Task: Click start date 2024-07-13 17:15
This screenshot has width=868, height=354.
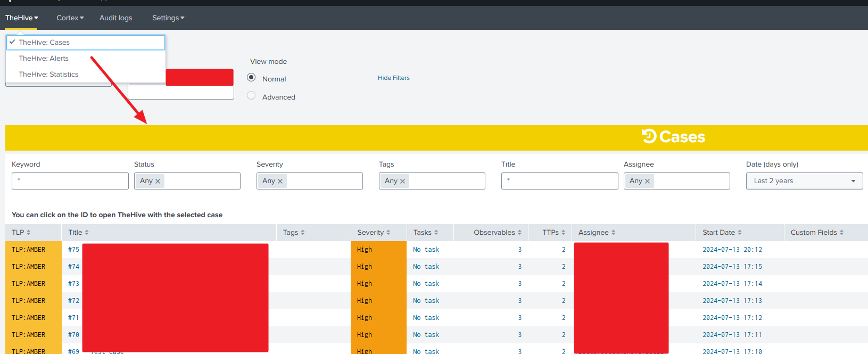Action: [x=732, y=267]
